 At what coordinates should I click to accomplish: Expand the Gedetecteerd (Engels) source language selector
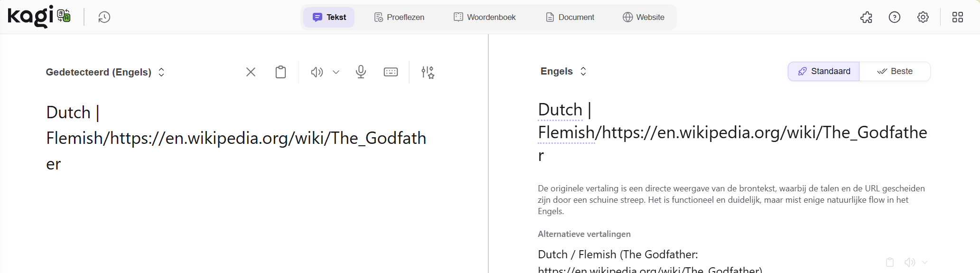point(105,72)
